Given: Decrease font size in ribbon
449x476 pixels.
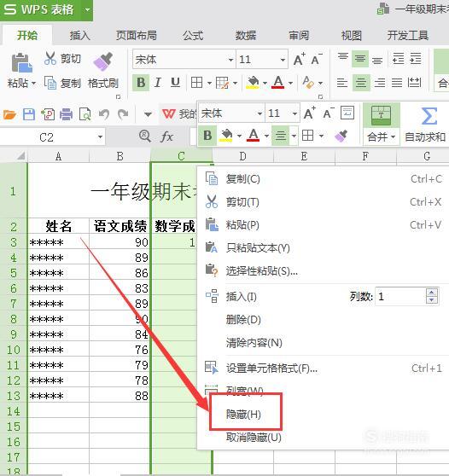Looking at the screenshot, I should coord(317,59).
